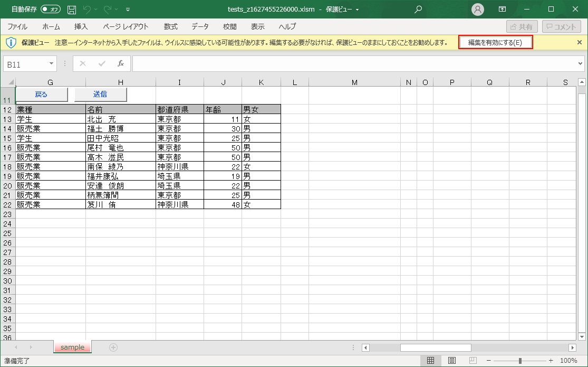588x367 pixels.
Task: Select cell with name 福井康弘
Action: 121,176
